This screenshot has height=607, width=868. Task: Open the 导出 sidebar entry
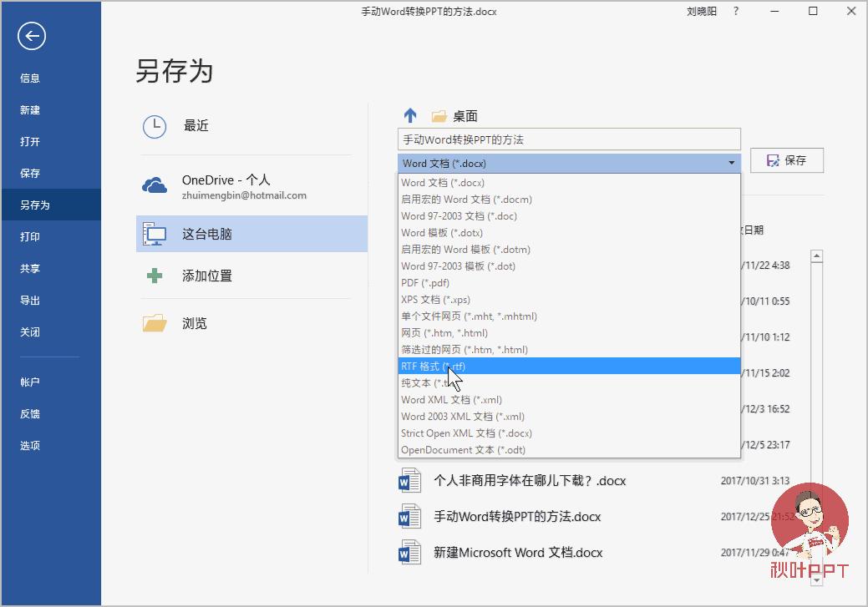coord(31,300)
